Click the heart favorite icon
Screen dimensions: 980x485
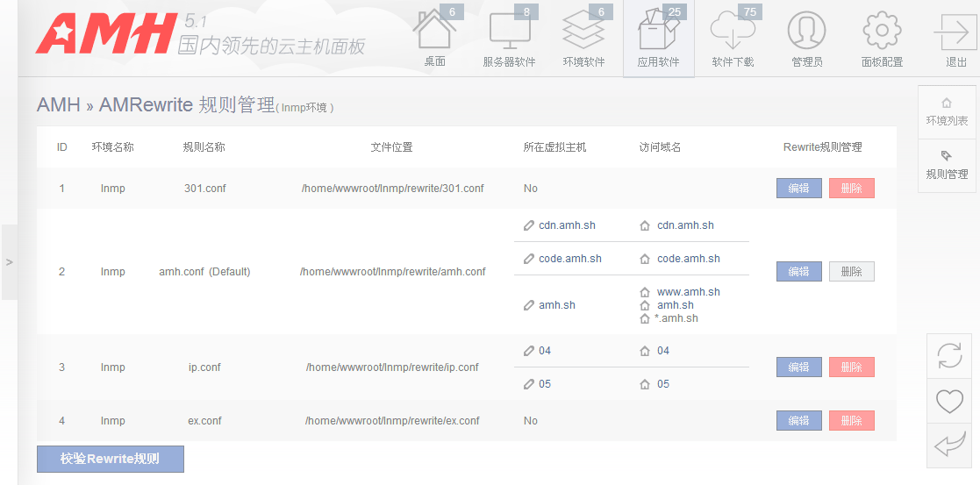[949, 401]
